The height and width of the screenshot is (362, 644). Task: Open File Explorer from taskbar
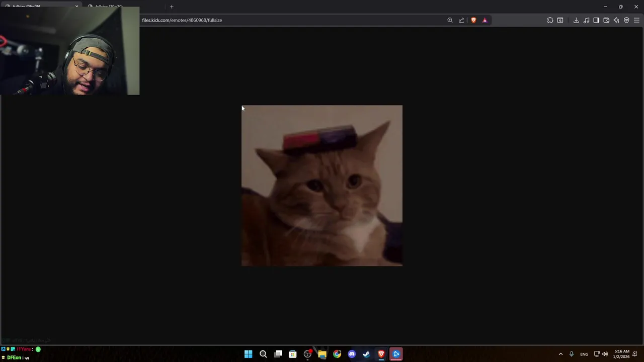(x=322, y=354)
